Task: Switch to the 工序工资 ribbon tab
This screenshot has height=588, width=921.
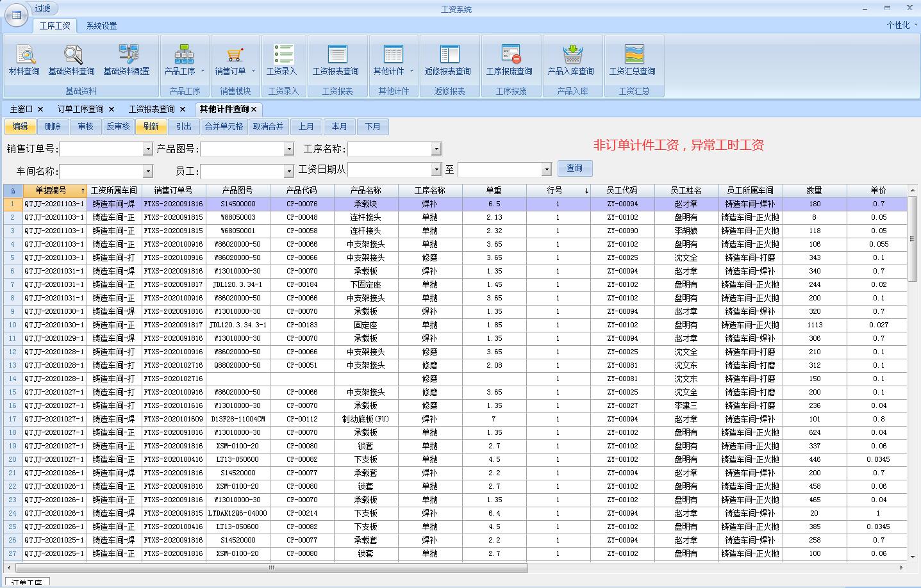Action: 54,26
